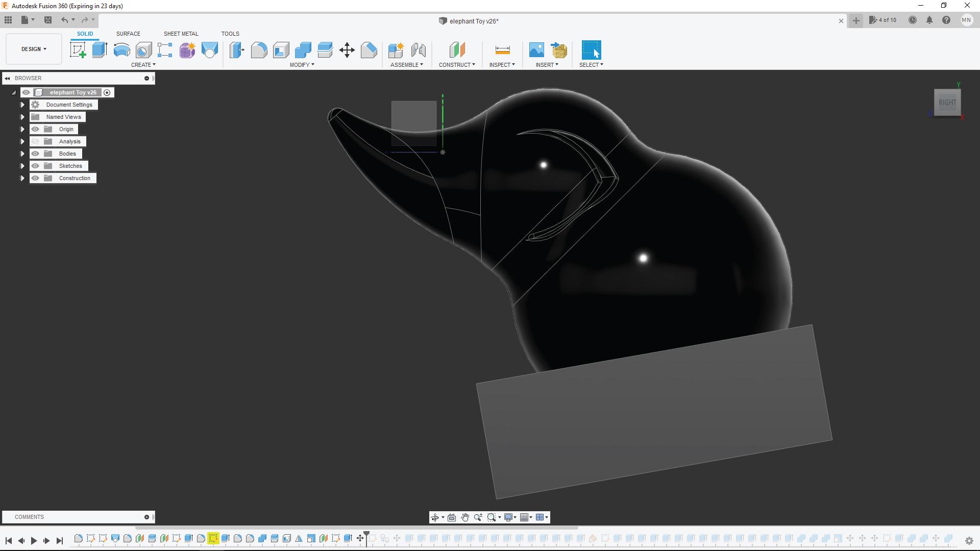The height and width of the screenshot is (551, 980).
Task: Click the Insert Decal image icon
Action: [536, 50]
